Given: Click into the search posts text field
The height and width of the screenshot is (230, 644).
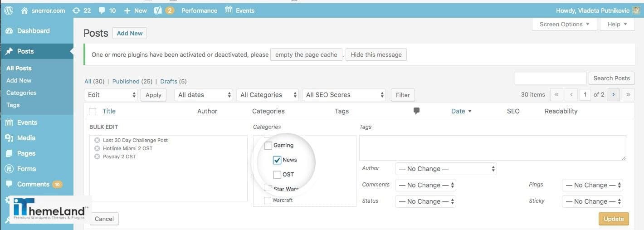Looking at the screenshot, I should tap(551, 78).
